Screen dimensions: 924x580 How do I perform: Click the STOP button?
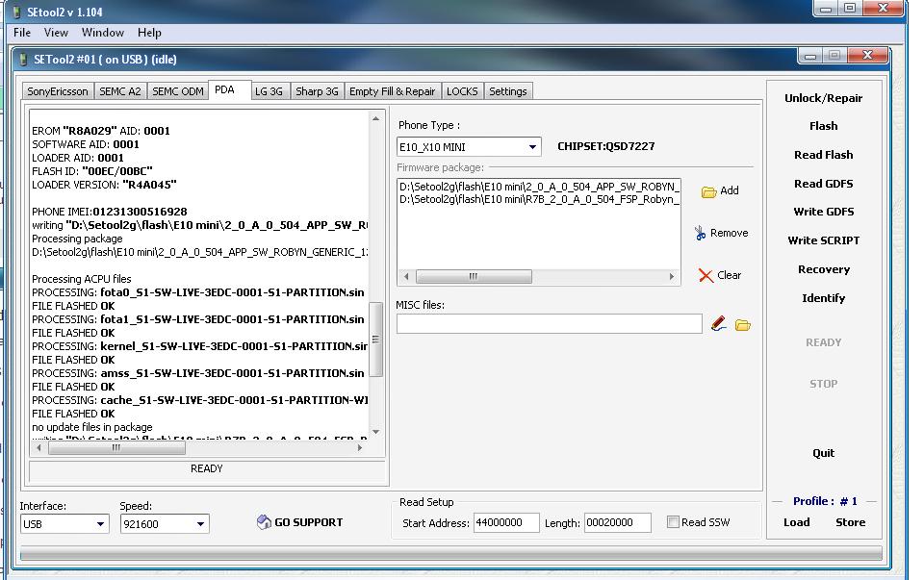pyautogui.click(x=823, y=384)
